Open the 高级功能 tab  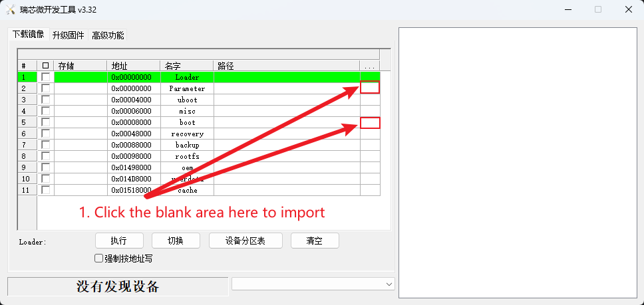pyautogui.click(x=108, y=35)
